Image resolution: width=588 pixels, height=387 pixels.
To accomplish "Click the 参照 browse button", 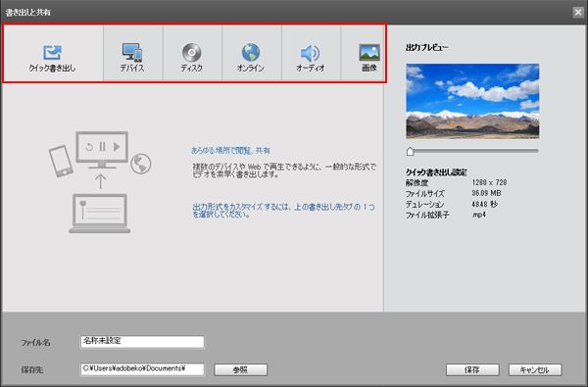I will pyautogui.click(x=240, y=369).
